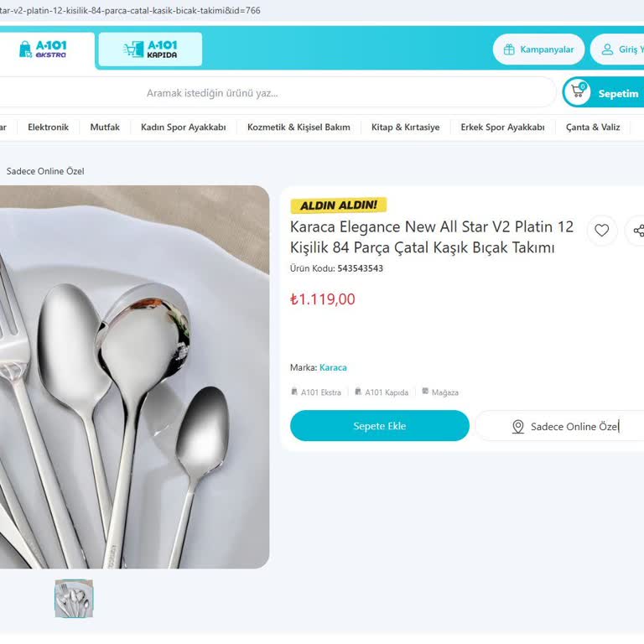The width and height of the screenshot is (644, 644).
Task: Open Çanta & Valiz category
Action: (593, 127)
